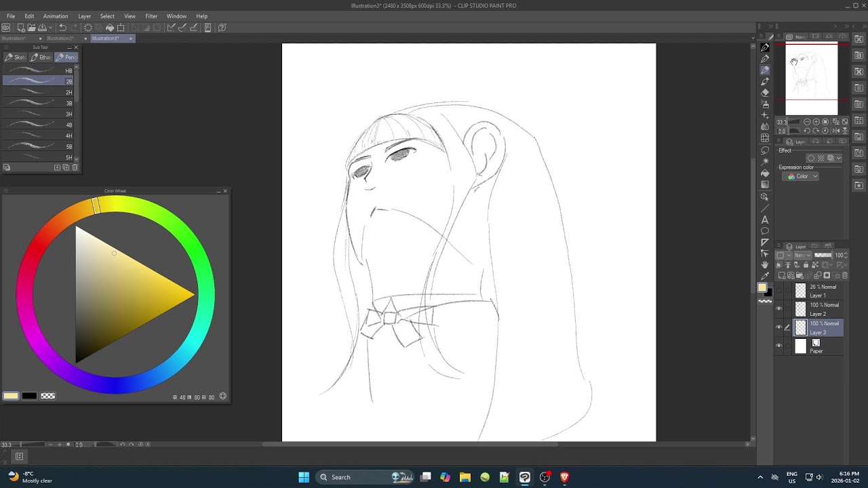Image resolution: width=868 pixels, height=488 pixels.
Task: Select the 3H pencil sub tool
Action: 38,114
